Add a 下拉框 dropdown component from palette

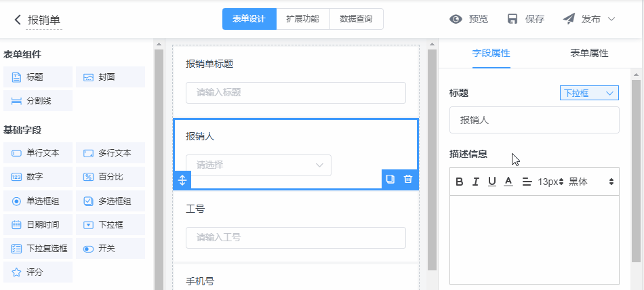click(110, 225)
